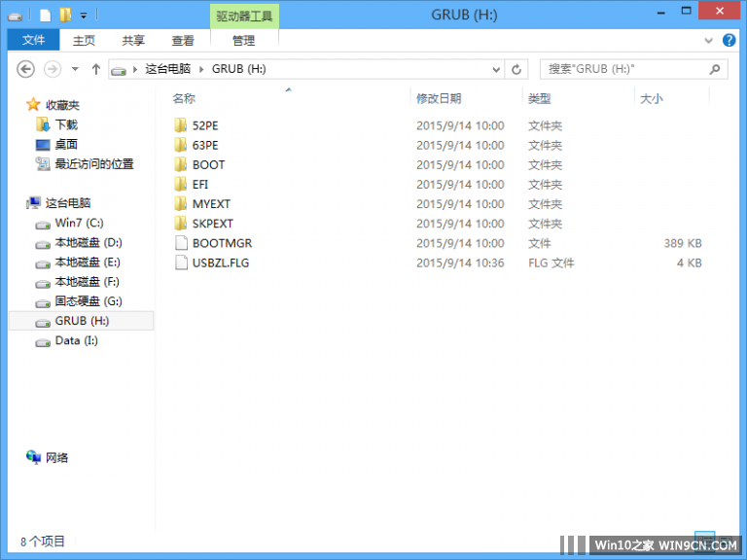Viewport: 747px width, 560px height.
Task: Expand the address bar history dropdown
Action: (x=495, y=69)
